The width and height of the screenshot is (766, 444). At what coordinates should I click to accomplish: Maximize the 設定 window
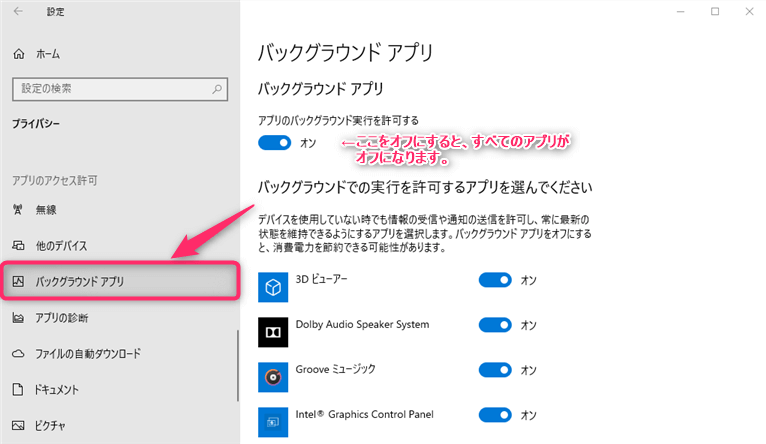(715, 11)
